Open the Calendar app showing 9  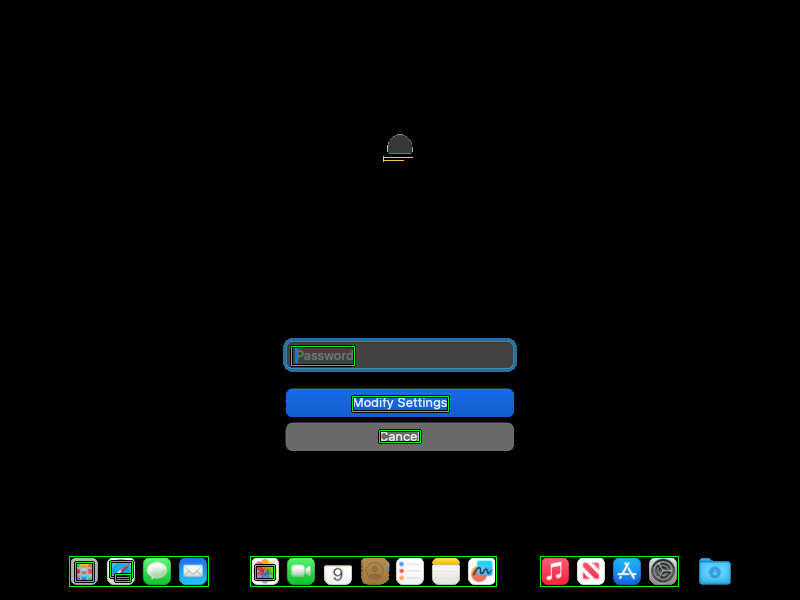[x=338, y=573]
